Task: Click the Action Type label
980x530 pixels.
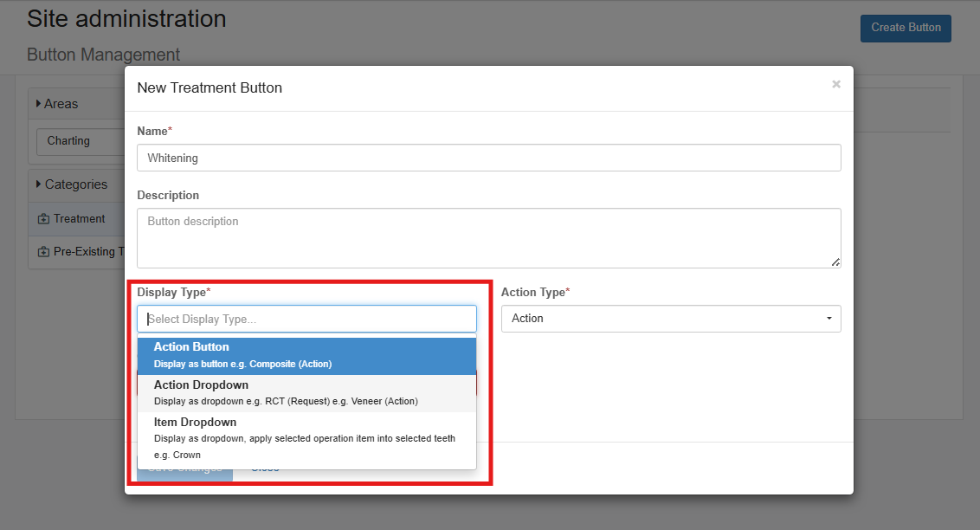Action: click(x=535, y=292)
